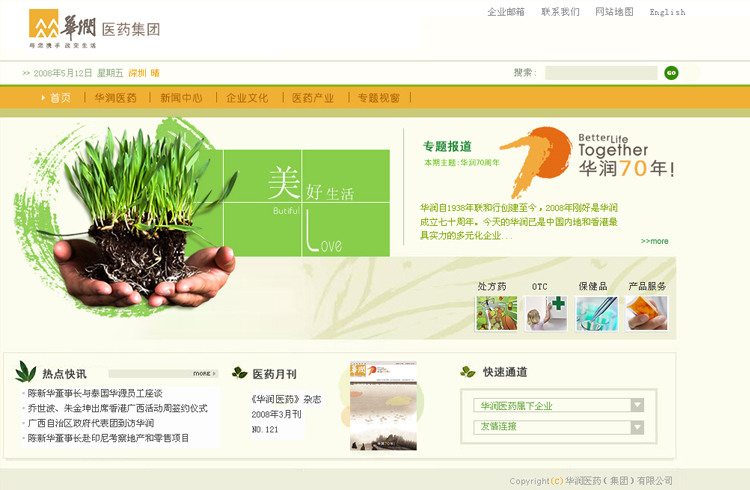750x490 pixels.
Task: Click the >>more link under 专题报道
Action: click(654, 241)
